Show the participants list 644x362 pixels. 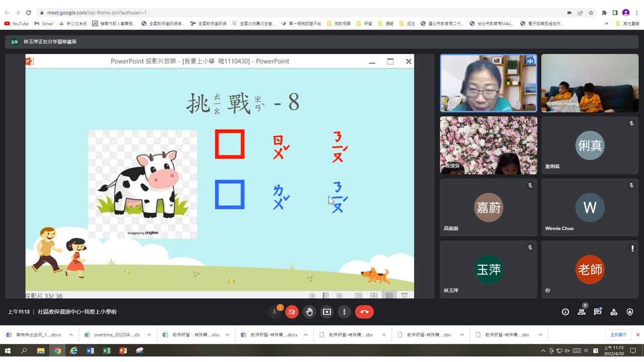pyautogui.click(x=582, y=312)
